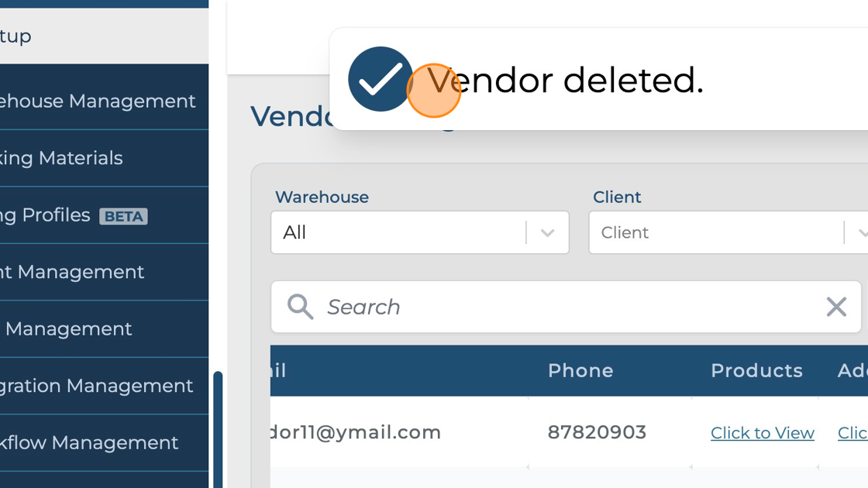Screen dimensions: 868x488
Task: Click the Products column header
Action: (x=756, y=371)
